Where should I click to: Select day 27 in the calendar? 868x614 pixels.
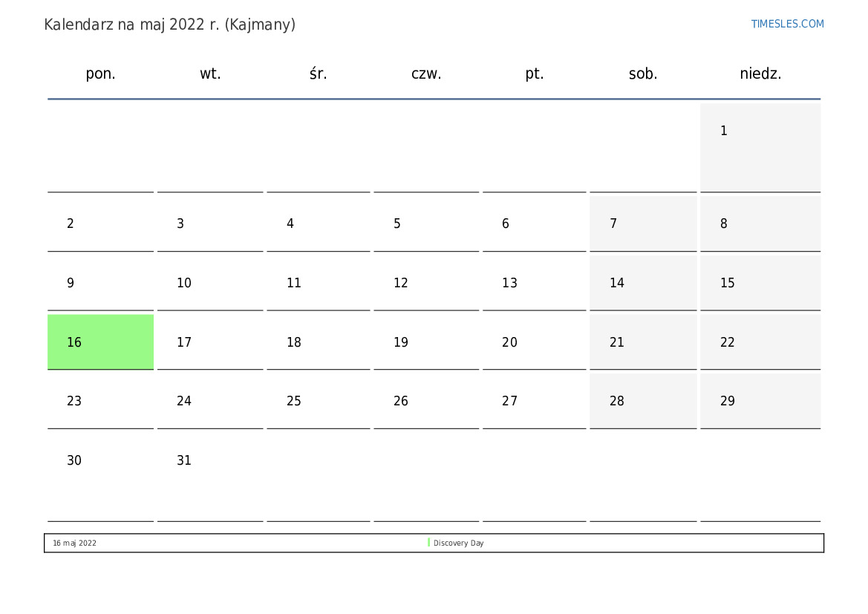[x=534, y=401]
